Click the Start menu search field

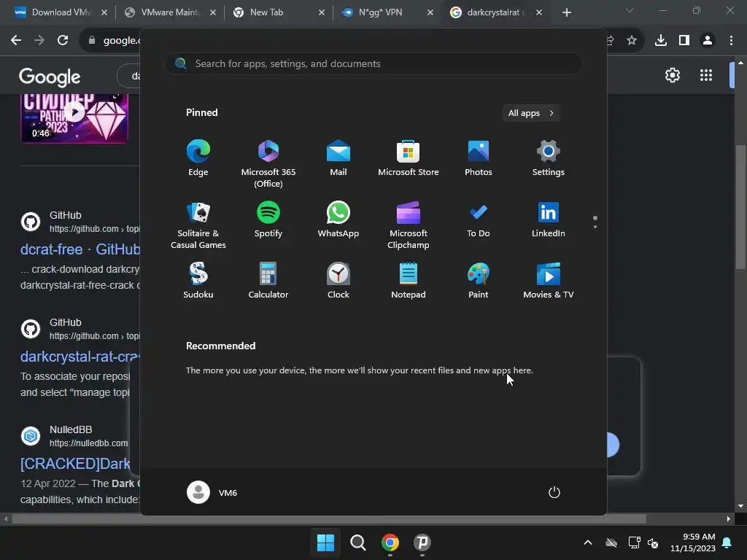click(x=373, y=63)
